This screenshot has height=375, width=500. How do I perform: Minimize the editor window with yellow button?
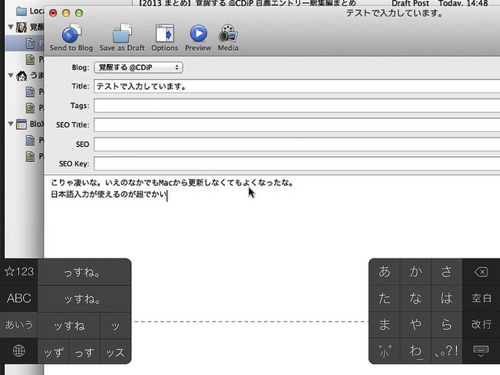pyautogui.click(x=66, y=13)
